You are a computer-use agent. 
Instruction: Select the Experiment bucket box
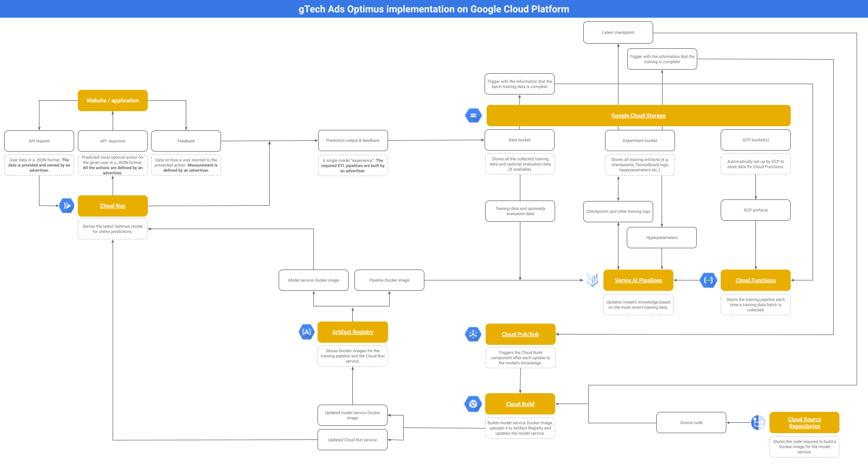640,140
